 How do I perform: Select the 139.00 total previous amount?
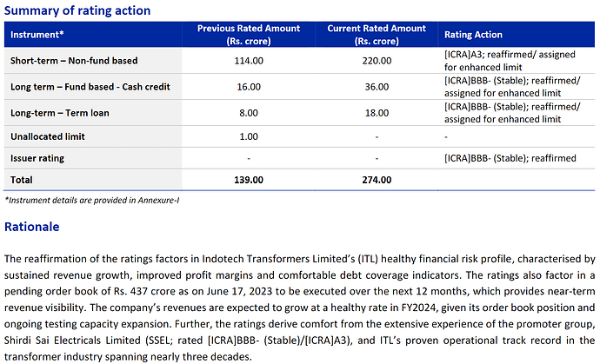pos(249,180)
